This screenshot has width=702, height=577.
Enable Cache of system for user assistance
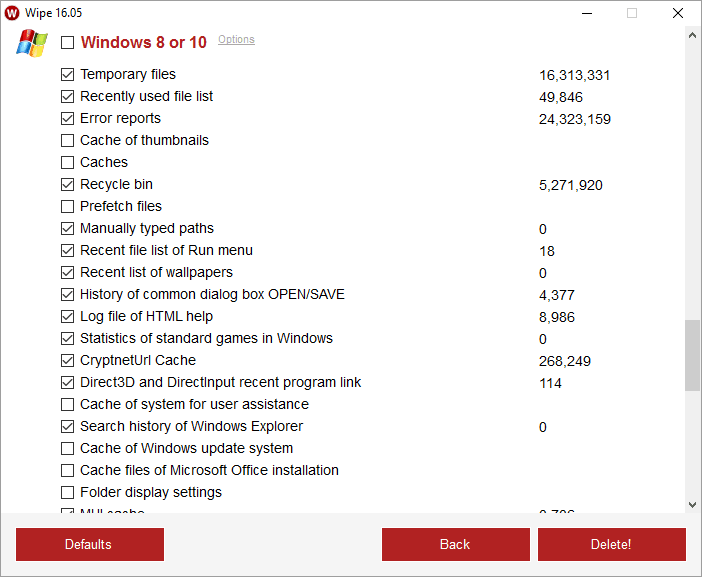[x=67, y=404]
